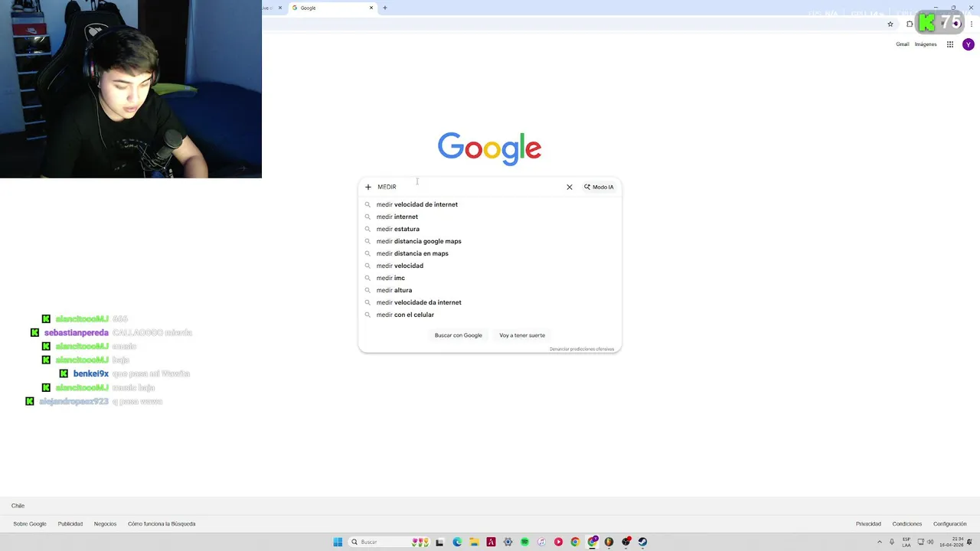The height and width of the screenshot is (551, 980).
Task: Open the Chrome three-dot menu
Action: tap(972, 24)
